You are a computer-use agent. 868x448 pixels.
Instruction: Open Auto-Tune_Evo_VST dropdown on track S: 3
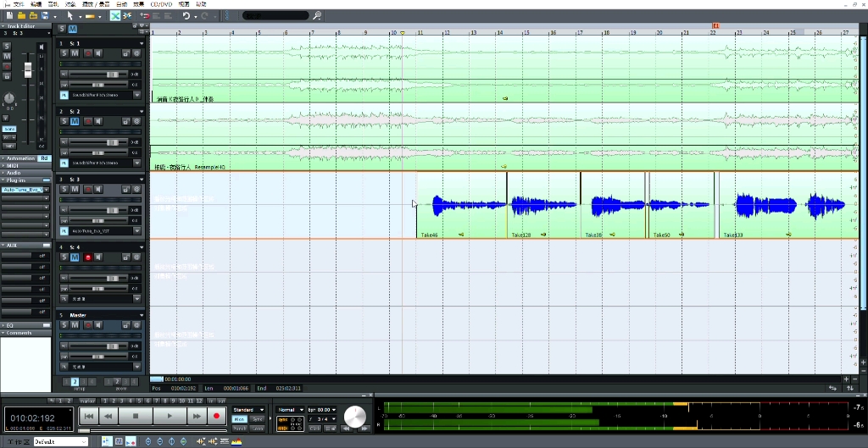tap(137, 230)
